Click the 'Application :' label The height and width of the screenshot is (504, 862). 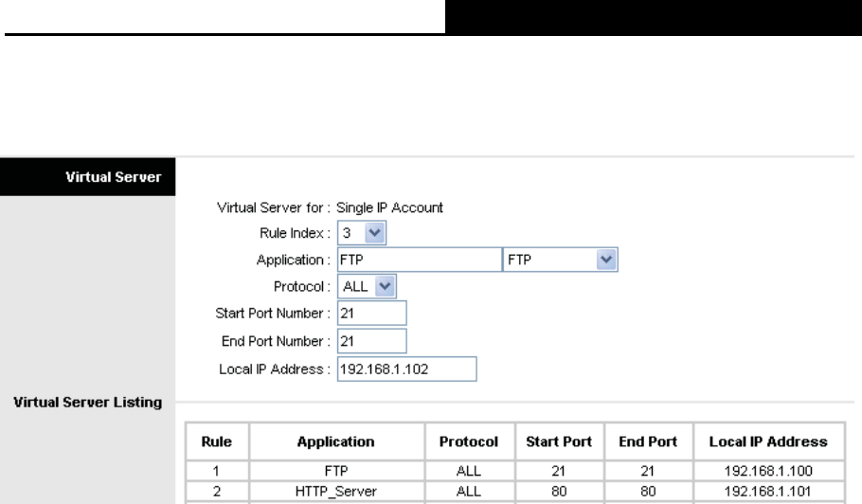293,260
